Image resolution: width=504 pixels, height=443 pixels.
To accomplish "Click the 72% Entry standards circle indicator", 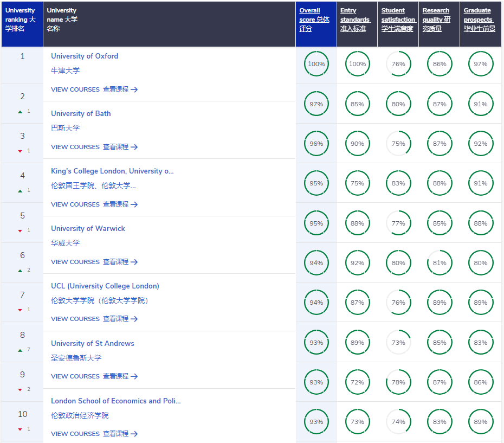I will pos(357,382).
